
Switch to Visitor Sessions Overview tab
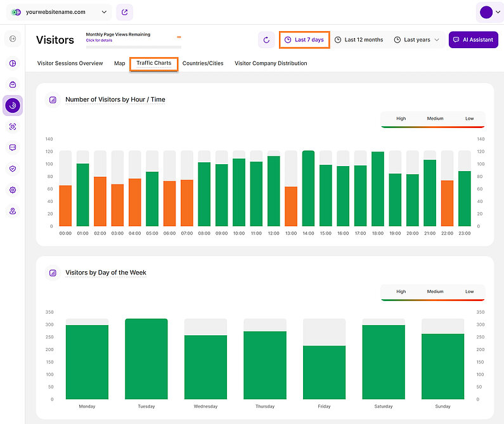[70, 63]
